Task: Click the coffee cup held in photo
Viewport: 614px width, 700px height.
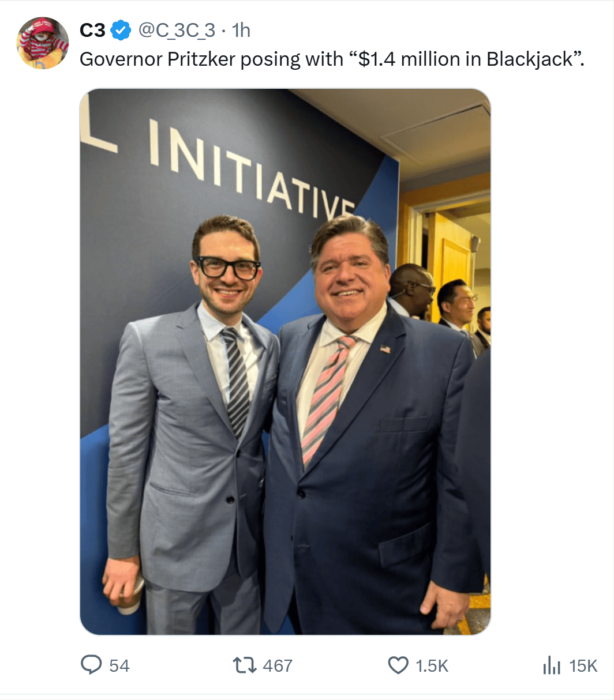Action: 131,594
